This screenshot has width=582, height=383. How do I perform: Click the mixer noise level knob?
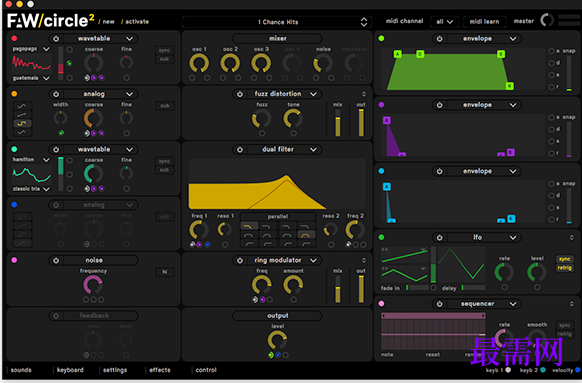tap(323, 63)
